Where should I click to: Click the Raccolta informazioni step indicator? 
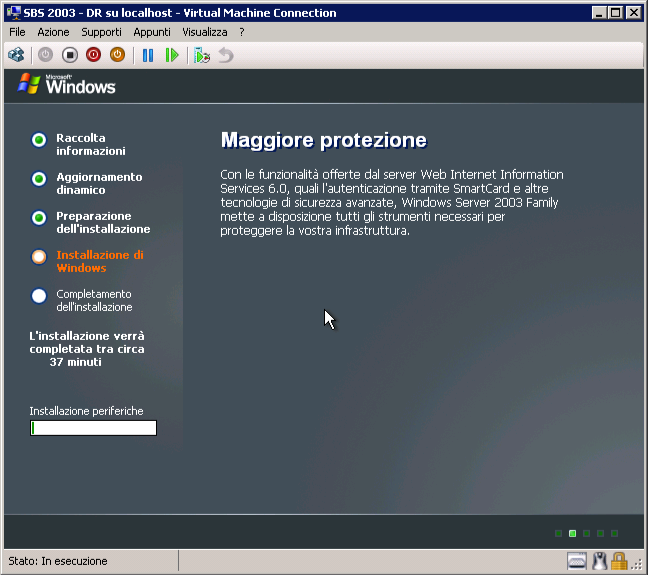[39, 140]
